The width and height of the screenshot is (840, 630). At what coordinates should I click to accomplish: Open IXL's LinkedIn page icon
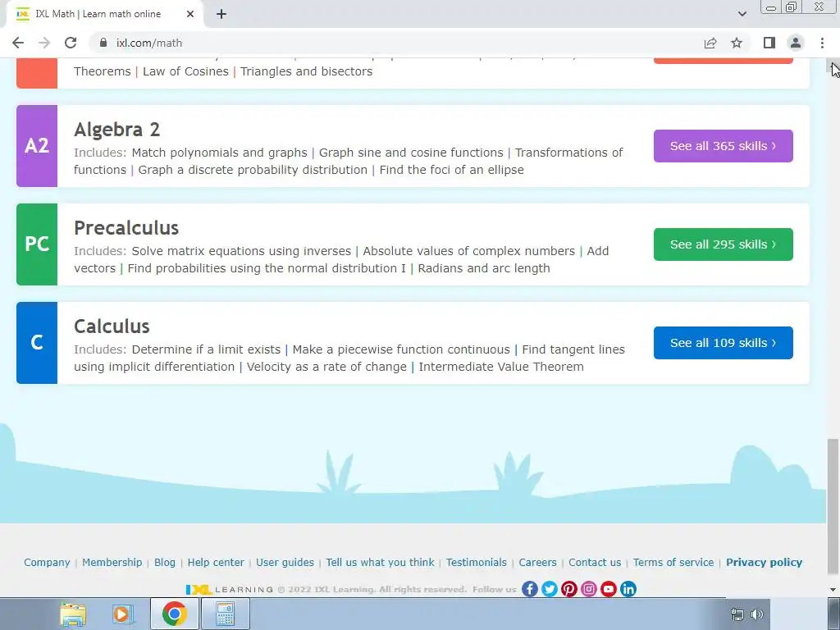[628, 589]
